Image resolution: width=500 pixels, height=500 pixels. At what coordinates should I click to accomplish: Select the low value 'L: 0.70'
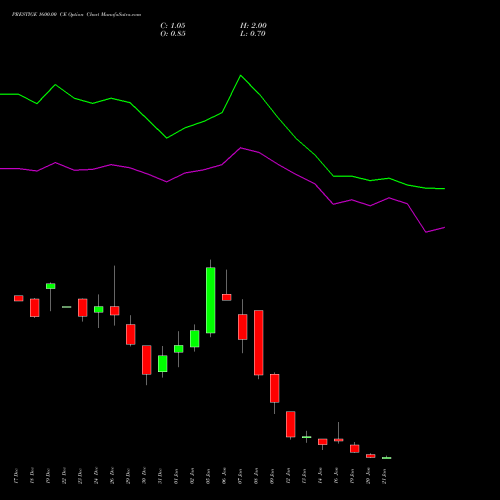(x=253, y=33)
